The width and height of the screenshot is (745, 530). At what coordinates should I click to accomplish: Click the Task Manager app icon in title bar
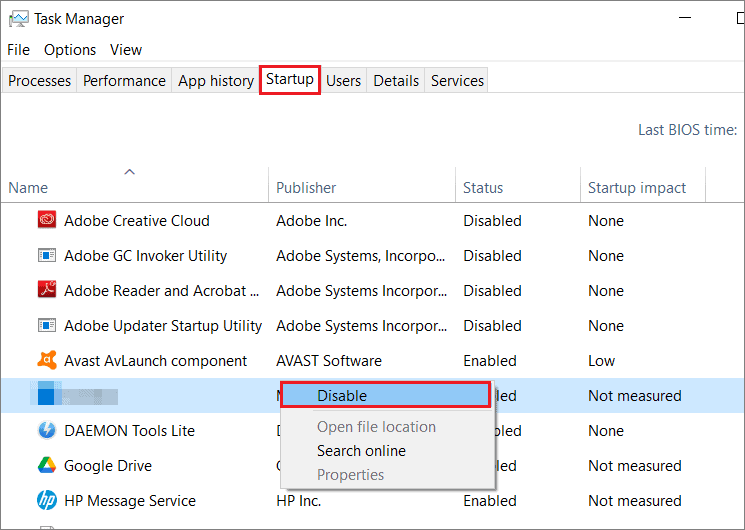19,19
